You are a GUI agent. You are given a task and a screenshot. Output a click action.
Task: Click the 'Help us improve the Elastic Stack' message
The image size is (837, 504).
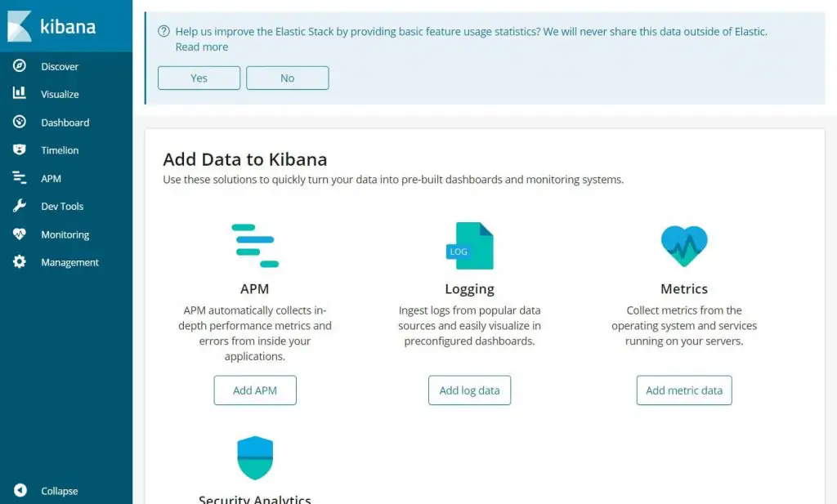(x=472, y=32)
